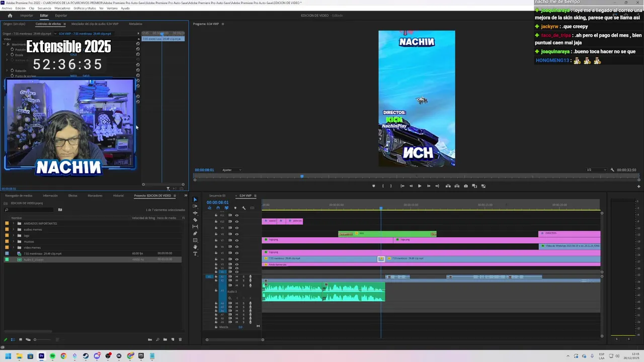644x362 pixels.
Task: Select the Ripple Edit tool
Action: tap(195, 213)
